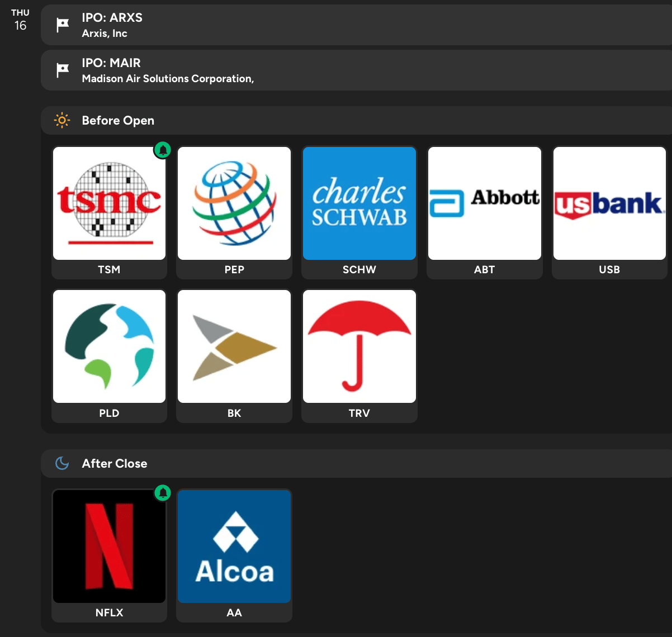
Task: Open the US Bank logo tile
Action: pos(609,203)
